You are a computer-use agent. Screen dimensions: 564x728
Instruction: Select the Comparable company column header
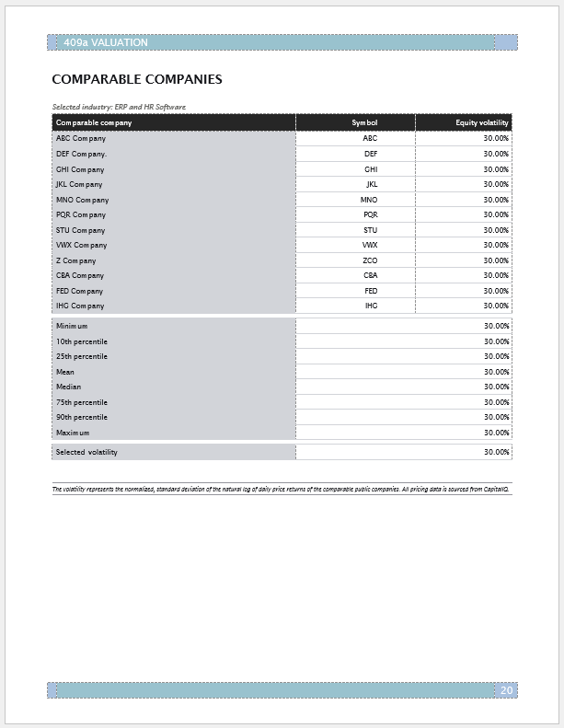[x=93, y=122]
